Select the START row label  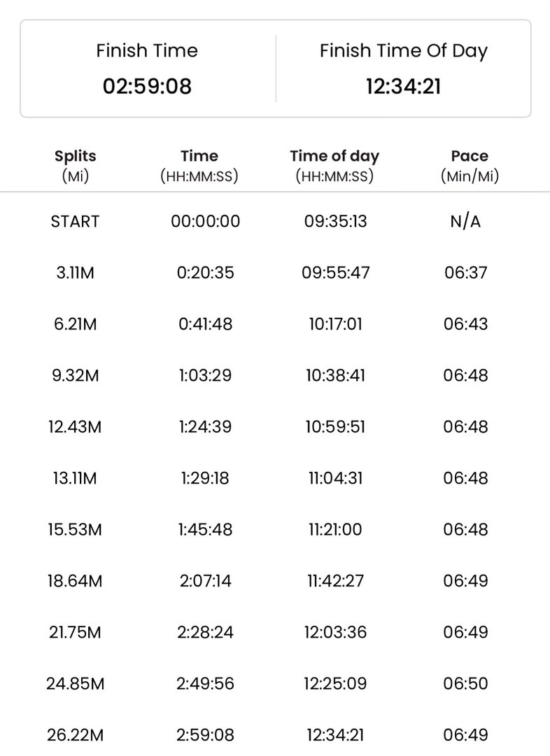click(75, 221)
